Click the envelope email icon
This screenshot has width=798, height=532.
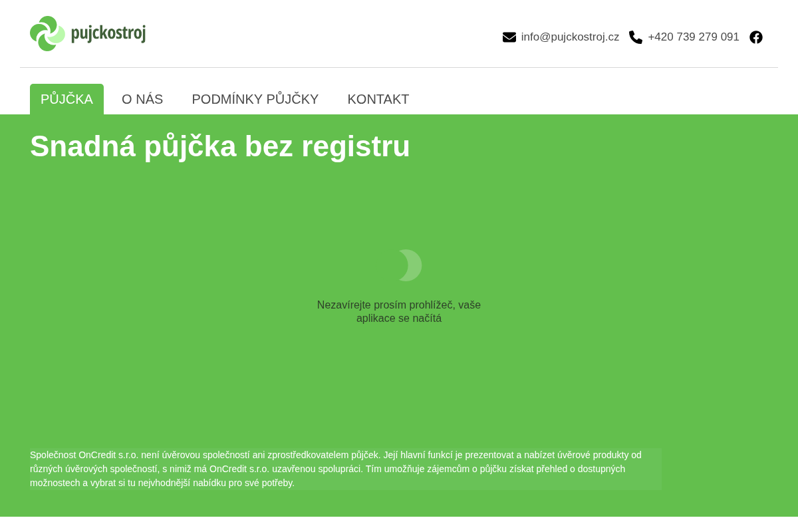[509, 37]
